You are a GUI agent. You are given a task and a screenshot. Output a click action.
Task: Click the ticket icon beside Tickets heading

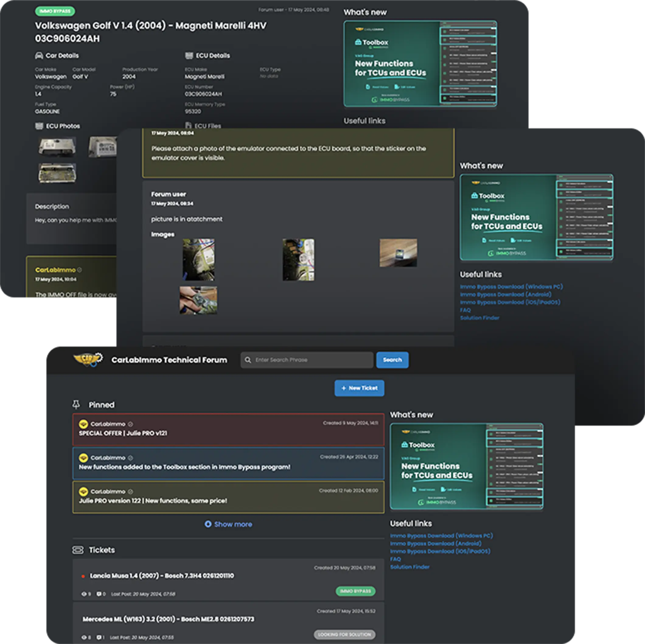point(78,550)
